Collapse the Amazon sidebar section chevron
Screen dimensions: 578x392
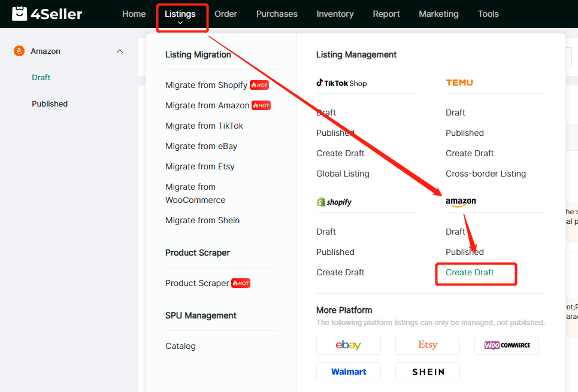click(x=120, y=51)
